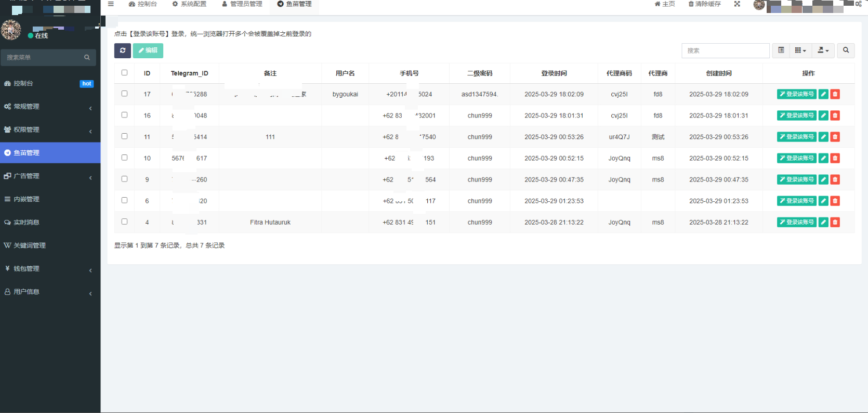
Task: Tick the checkbox for row ID 11
Action: (x=124, y=136)
